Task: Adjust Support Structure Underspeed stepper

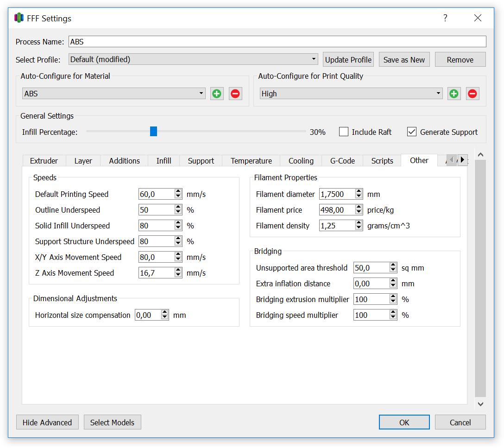Action: (x=178, y=241)
